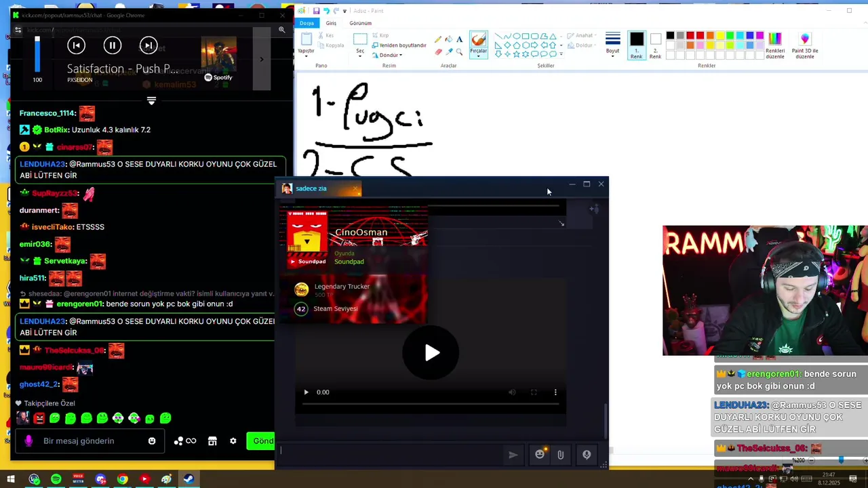The height and width of the screenshot is (488, 868).
Task: Open video more options three dots
Action: [555, 392]
